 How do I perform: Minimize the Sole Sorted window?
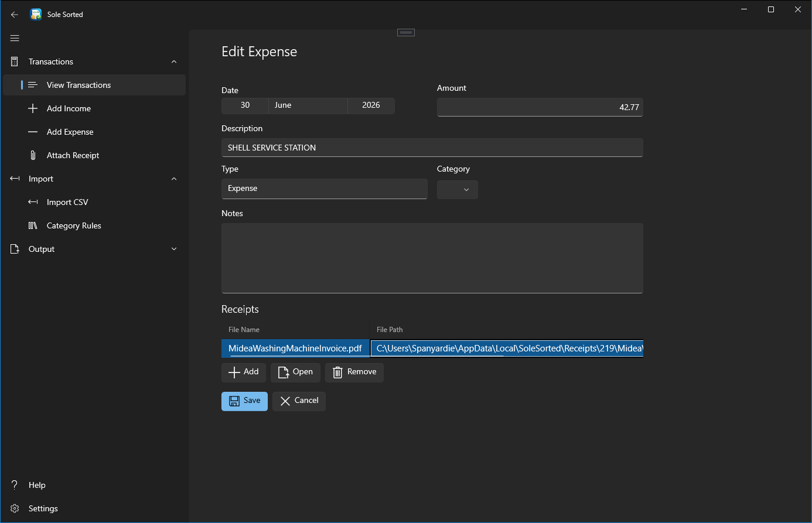coord(744,9)
